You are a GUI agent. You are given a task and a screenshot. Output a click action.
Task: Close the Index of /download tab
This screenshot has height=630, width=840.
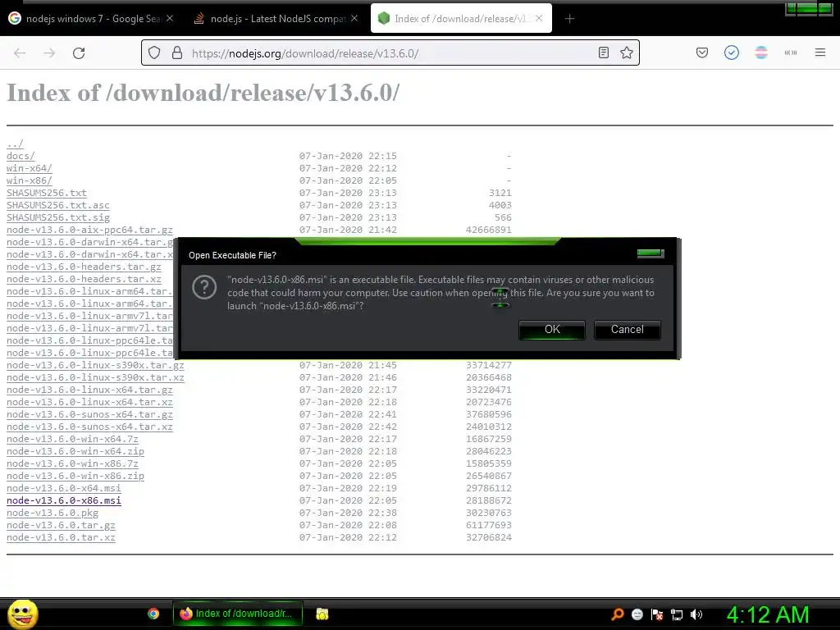click(539, 18)
